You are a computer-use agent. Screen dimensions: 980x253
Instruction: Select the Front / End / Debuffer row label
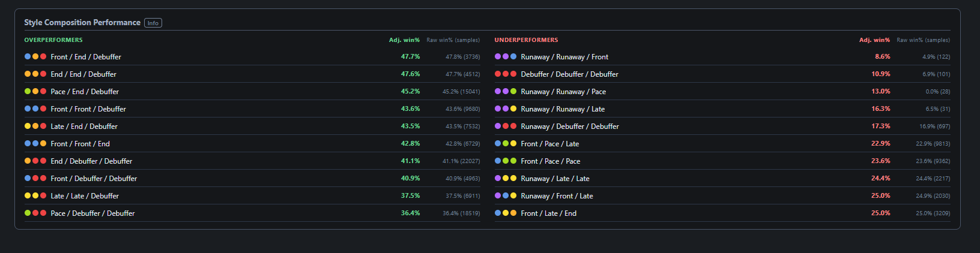[x=86, y=57]
